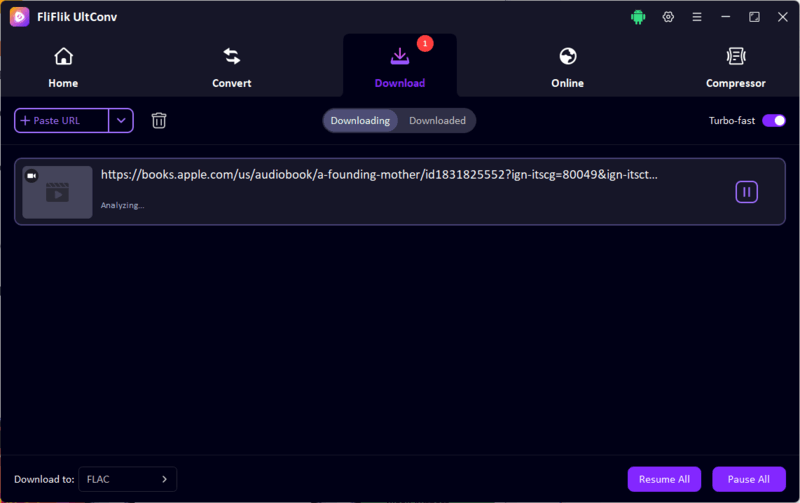Click the trash delete icon

click(x=159, y=120)
